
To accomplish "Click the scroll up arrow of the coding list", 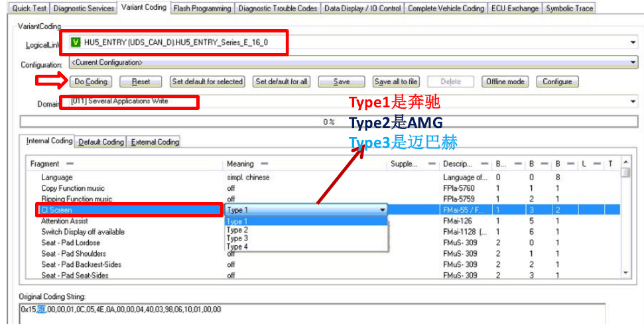I will coord(625,162).
